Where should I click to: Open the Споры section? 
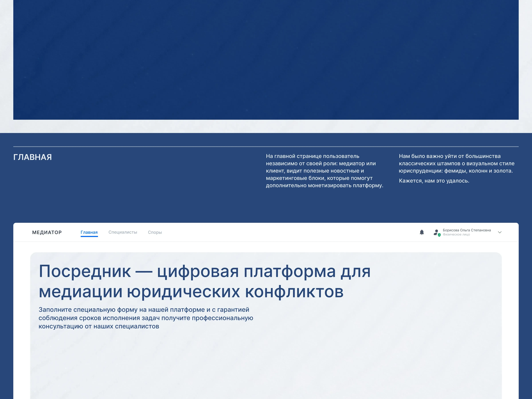tap(155, 232)
